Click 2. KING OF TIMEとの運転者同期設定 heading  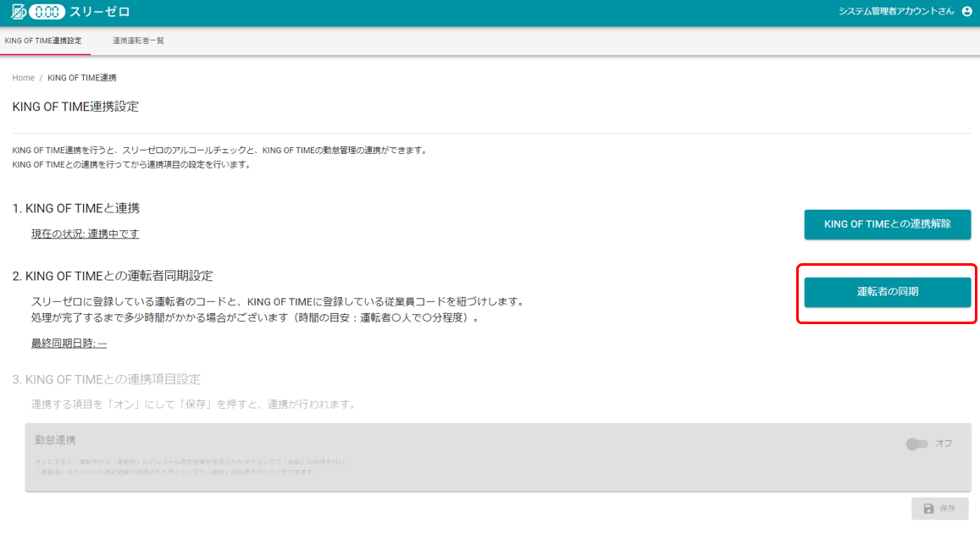(113, 275)
